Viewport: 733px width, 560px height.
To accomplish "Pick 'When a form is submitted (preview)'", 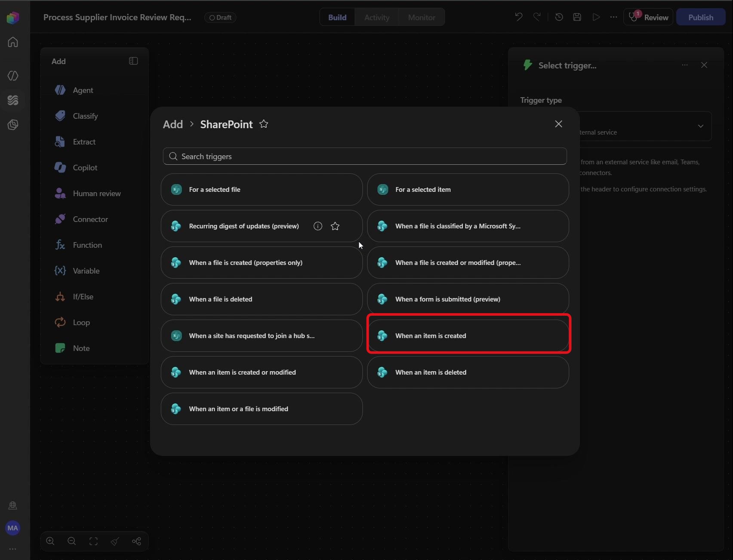I will [x=468, y=299].
